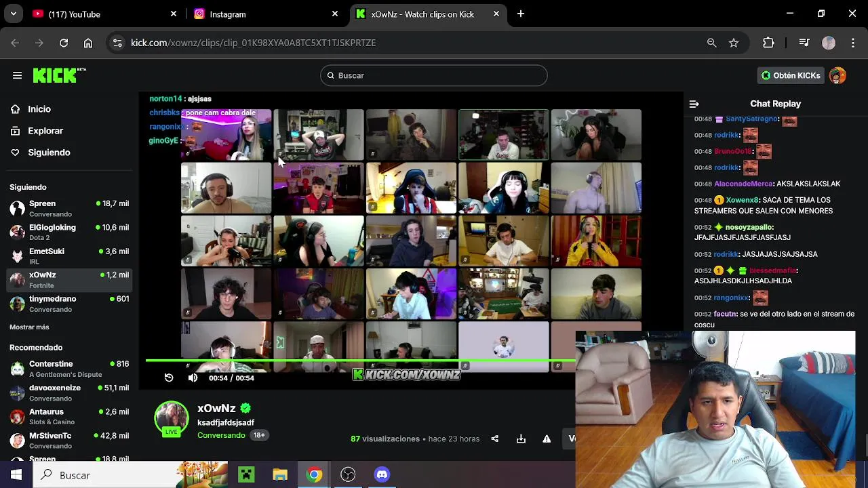Report the clip with warning icon
868x488 pixels.
point(547,439)
